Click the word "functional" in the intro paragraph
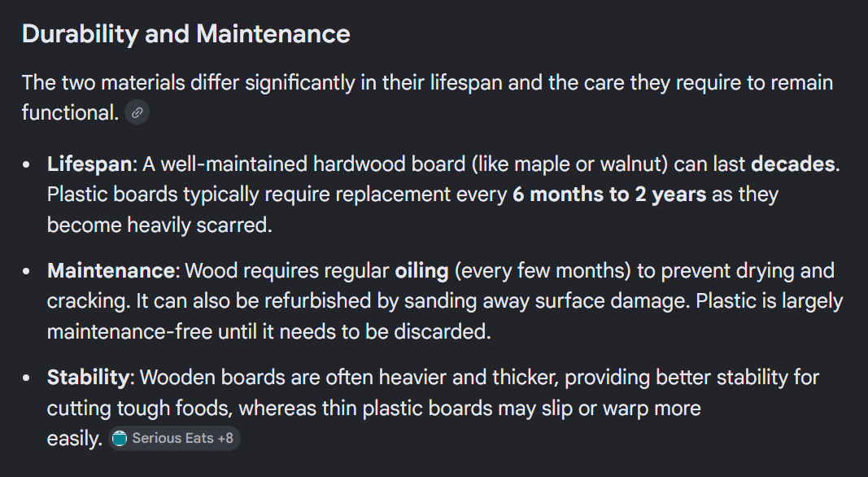The width and height of the screenshot is (868, 477). click(x=68, y=112)
